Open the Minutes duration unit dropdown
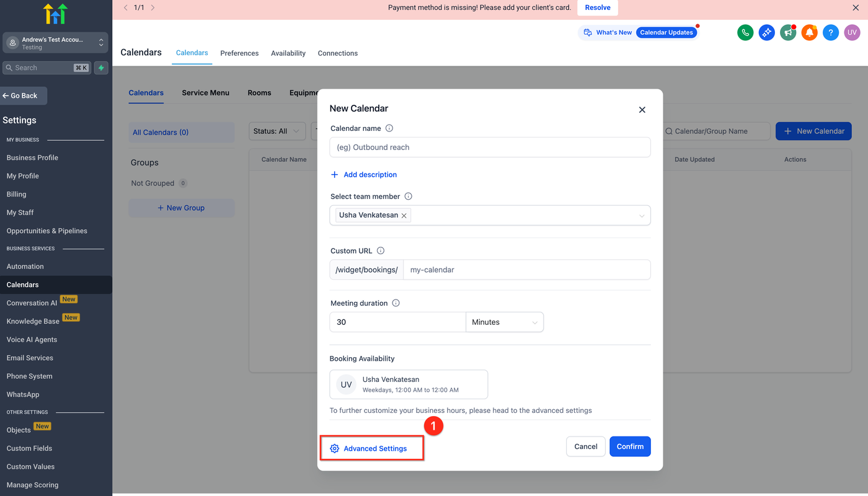This screenshot has width=868, height=496. [x=504, y=322]
